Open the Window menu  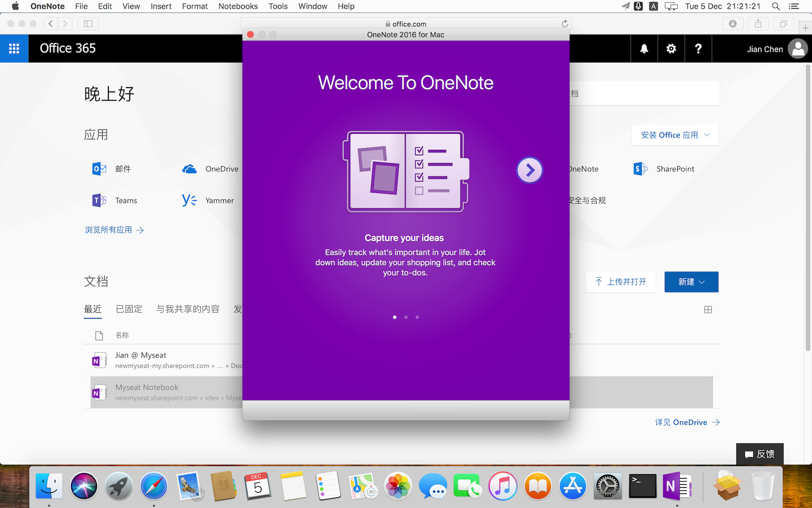[x=313, y=6]
